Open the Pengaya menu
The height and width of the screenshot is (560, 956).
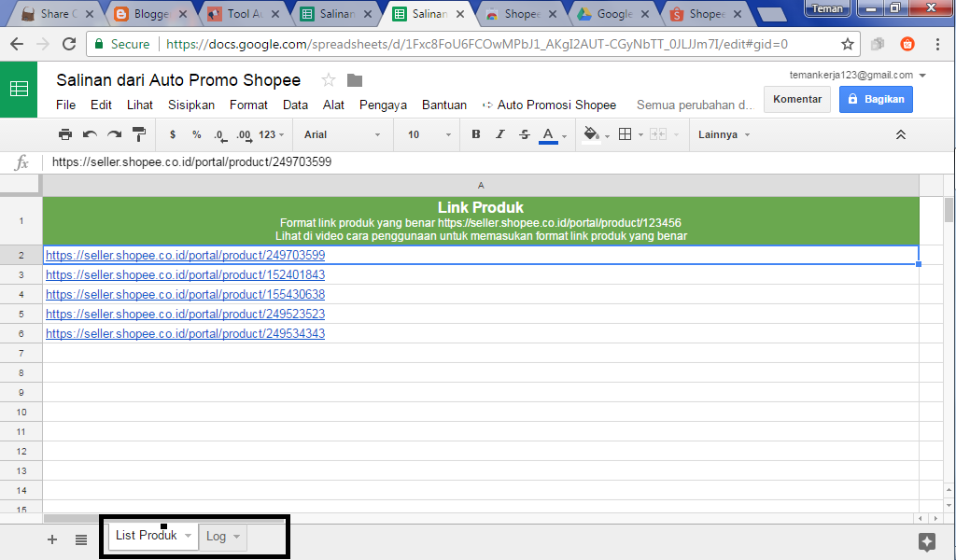(x=383, y=105)
